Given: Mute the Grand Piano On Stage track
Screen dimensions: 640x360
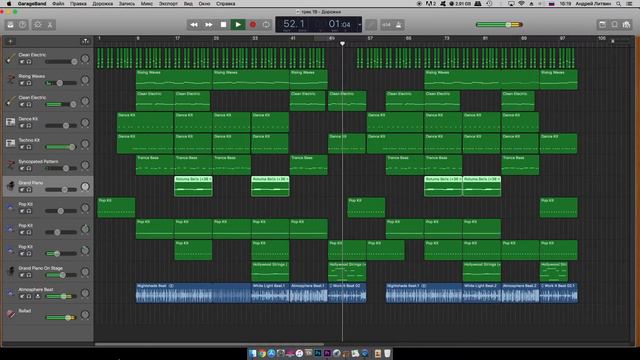Looking at the screenshot, I should pyautogui.click(x=22, y=275).
